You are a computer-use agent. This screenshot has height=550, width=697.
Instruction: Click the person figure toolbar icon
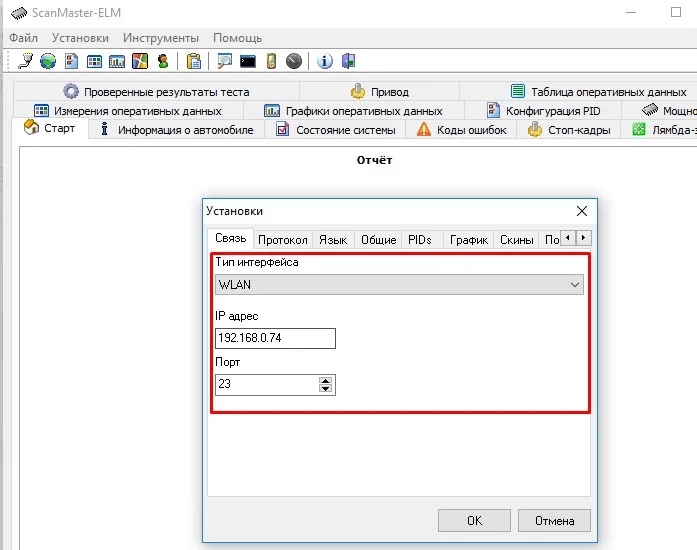163,61
